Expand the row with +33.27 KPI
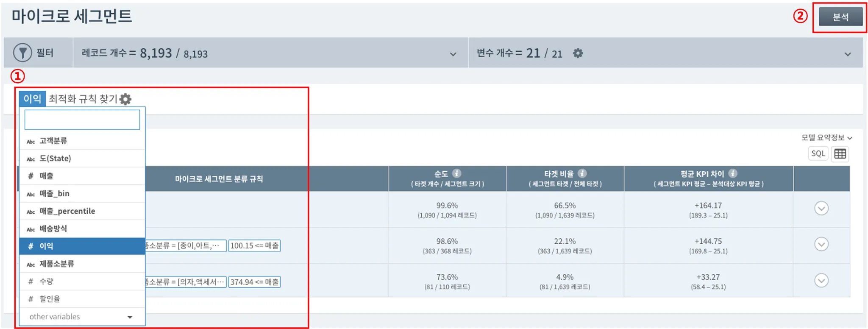Screen dimensions: 868x329 point(821,280)
